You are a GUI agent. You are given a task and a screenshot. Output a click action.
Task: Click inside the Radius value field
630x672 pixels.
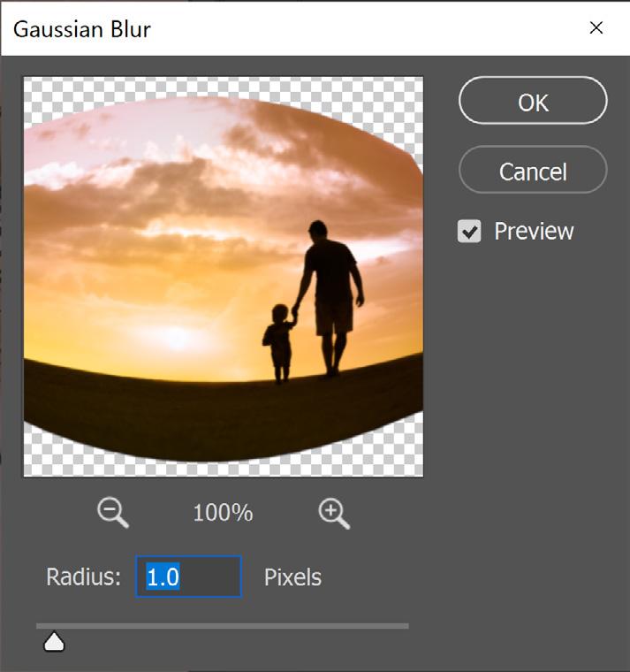click(x=188, y=577)
